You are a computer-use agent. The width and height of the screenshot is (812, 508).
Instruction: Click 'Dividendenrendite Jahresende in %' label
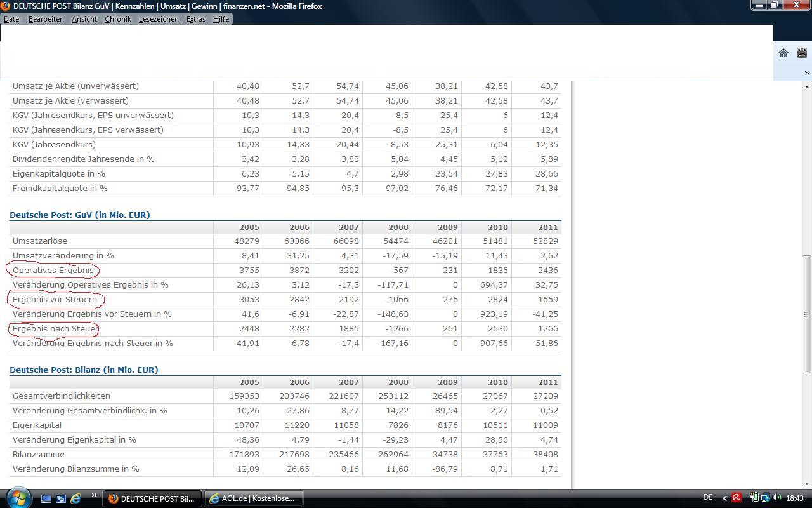[84, 159]
